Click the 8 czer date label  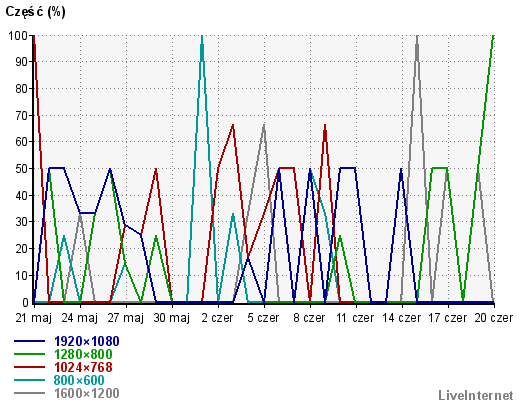click(x=309, y=318)
